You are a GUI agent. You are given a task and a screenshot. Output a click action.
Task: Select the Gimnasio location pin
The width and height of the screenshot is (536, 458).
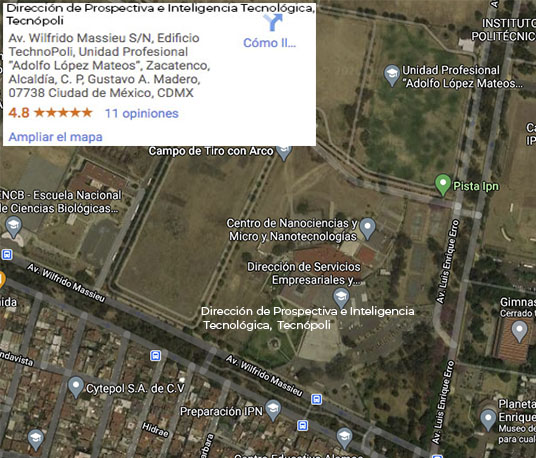pos(520,332)
